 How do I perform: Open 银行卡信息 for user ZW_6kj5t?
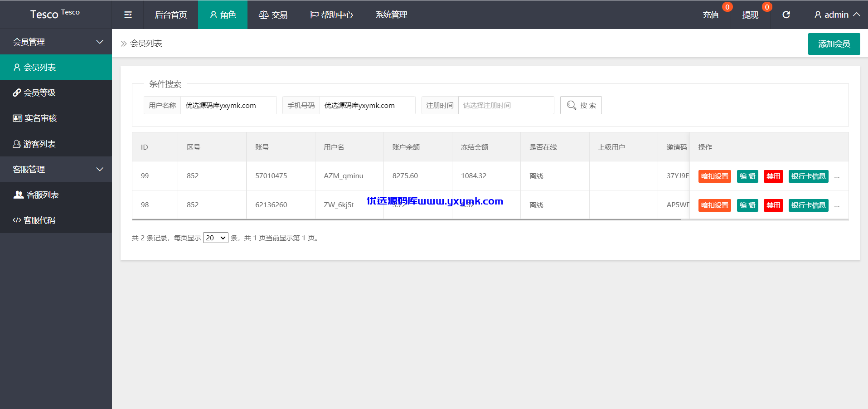pos(808,205)
